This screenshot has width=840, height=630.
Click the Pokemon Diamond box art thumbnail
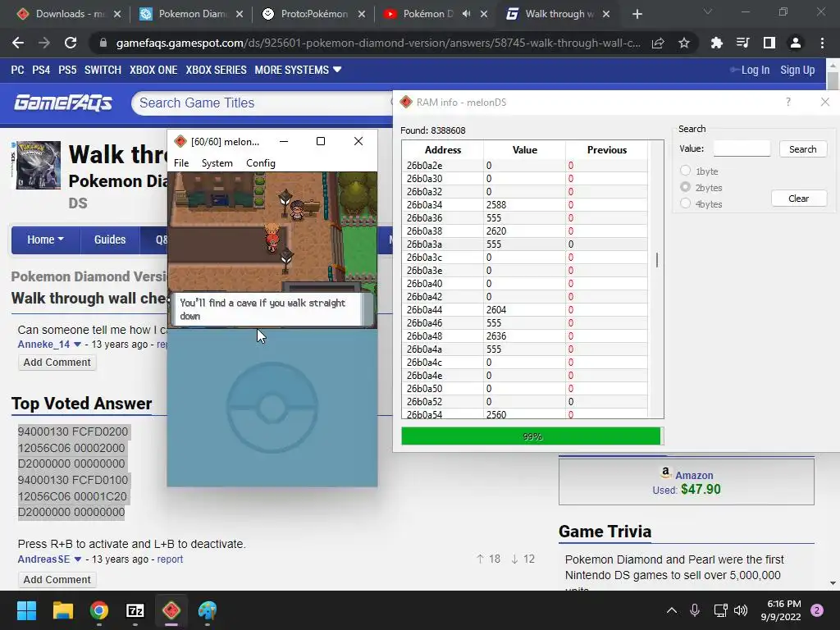point(36,165)
